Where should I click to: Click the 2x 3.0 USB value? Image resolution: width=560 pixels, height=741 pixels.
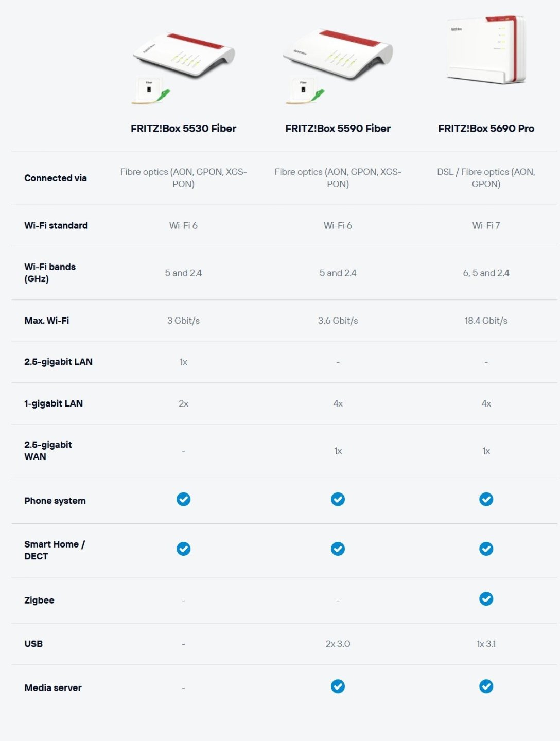pos(338,644)
